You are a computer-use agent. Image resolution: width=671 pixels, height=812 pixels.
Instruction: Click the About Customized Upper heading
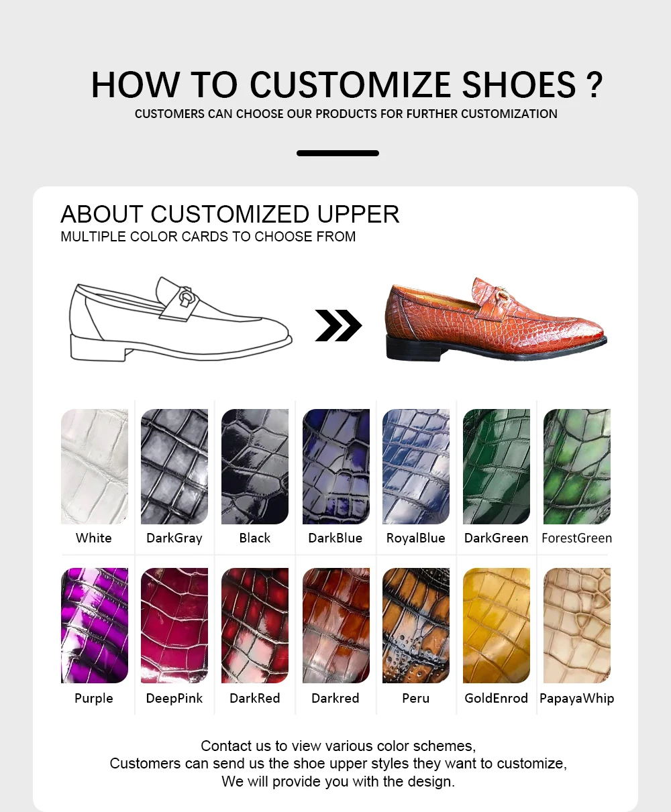pyautogui.click(x=230, y=214)
